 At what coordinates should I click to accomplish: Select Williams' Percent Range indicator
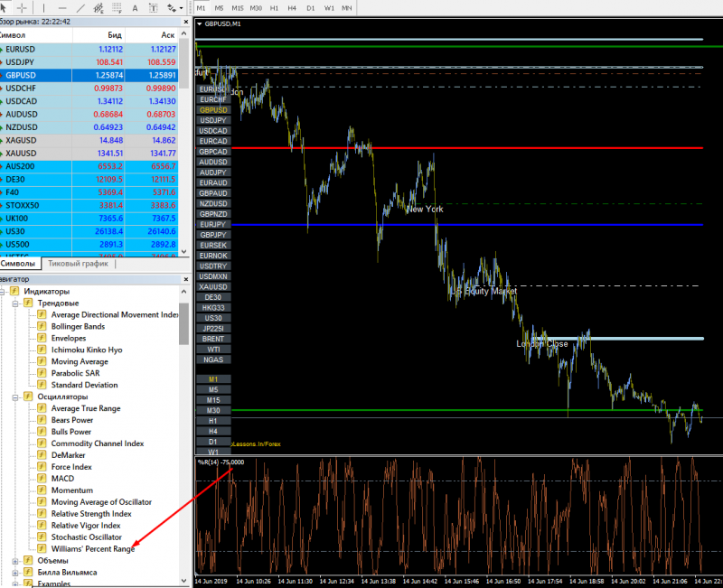pos(93,549)
